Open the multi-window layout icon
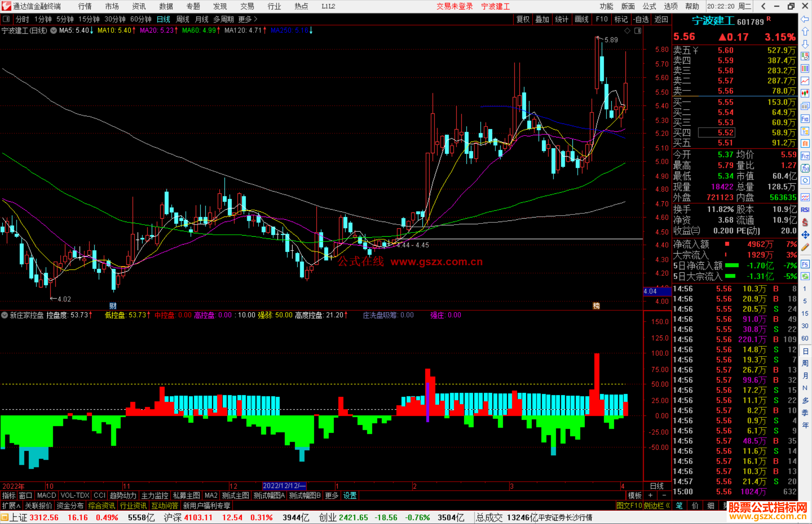This screenshot has width=812, height=524. [805, 106]
